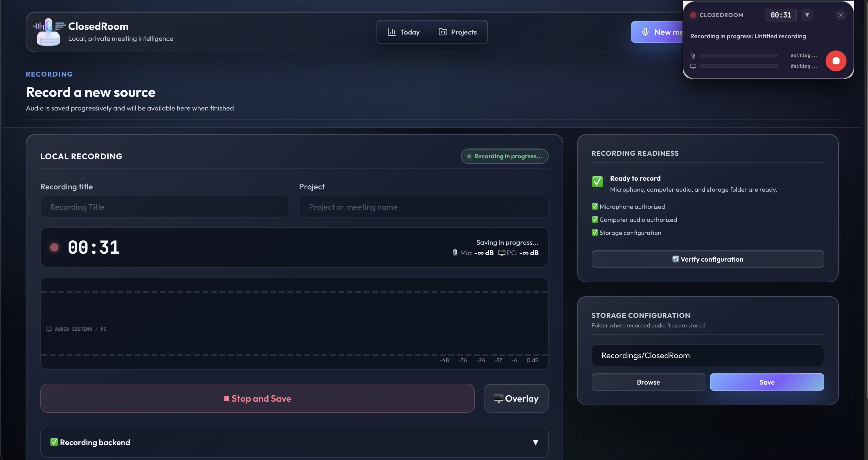Click the ClosedRoom microphone logo icon
This screenshot has width=868, height=460.
(x=49, y=32)
